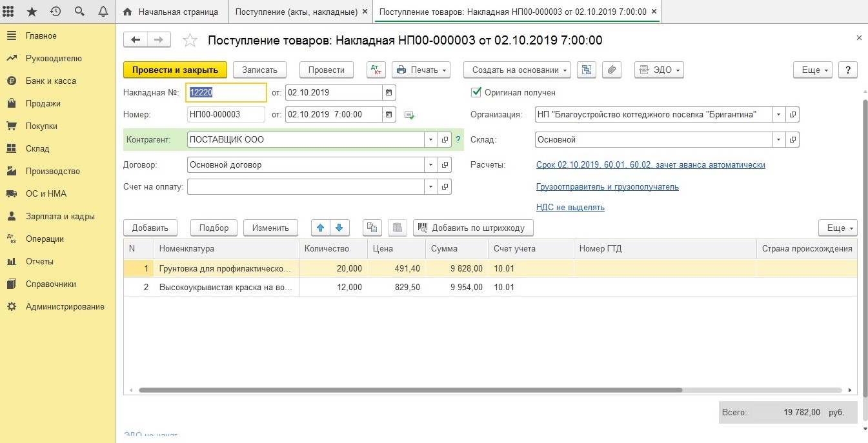This screenshot has width=868, height=443.
Task: Open the Склад dropdown arrow
Action: click(x=779, y=139)
